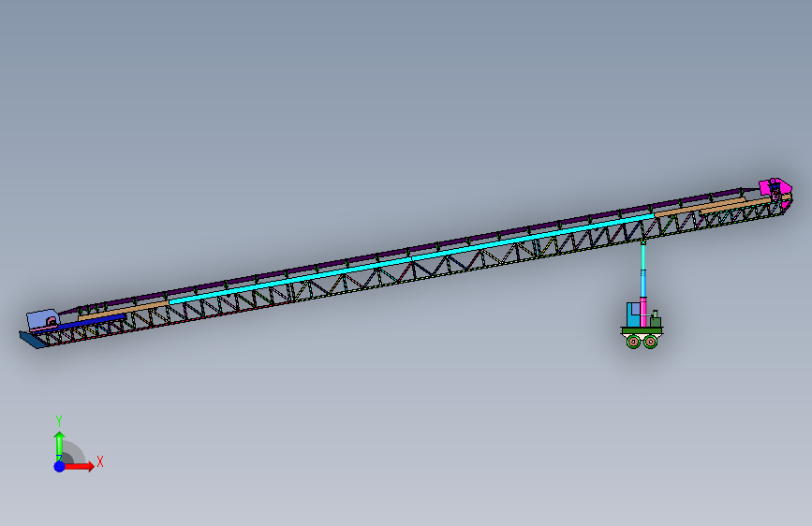Select the right green wheel of support cart

point(650,342)
